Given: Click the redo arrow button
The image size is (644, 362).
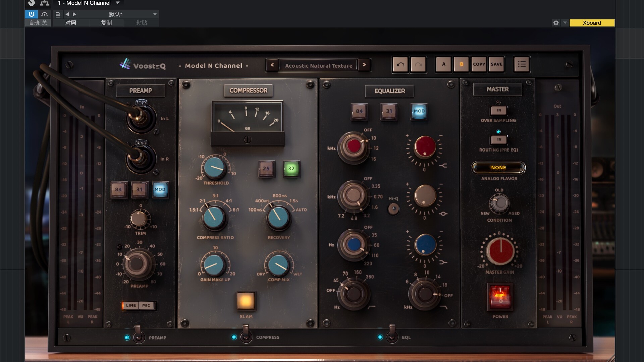Looking at the screenshot, I should (418, 64).
